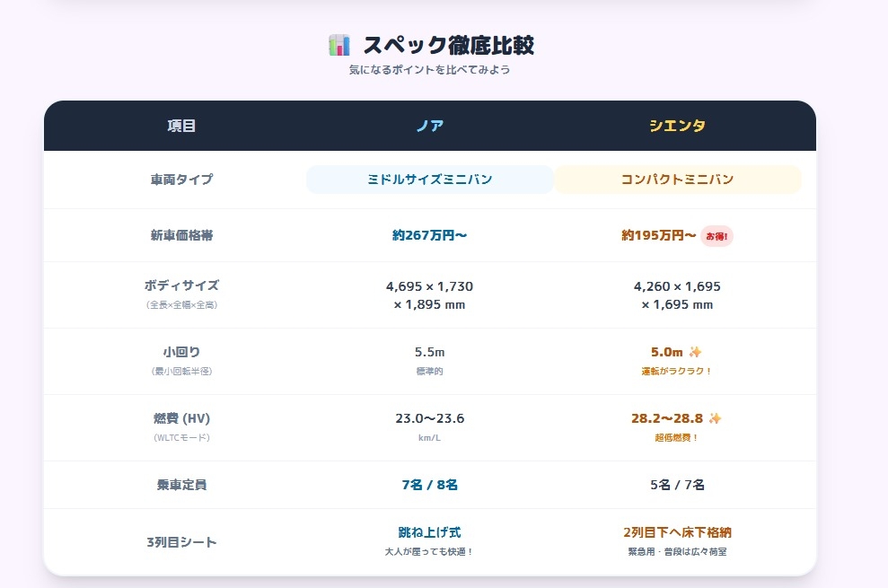Click the sparkle icon next to 5.0m
This screenshot has width=888, height=588.
point(695,352)
